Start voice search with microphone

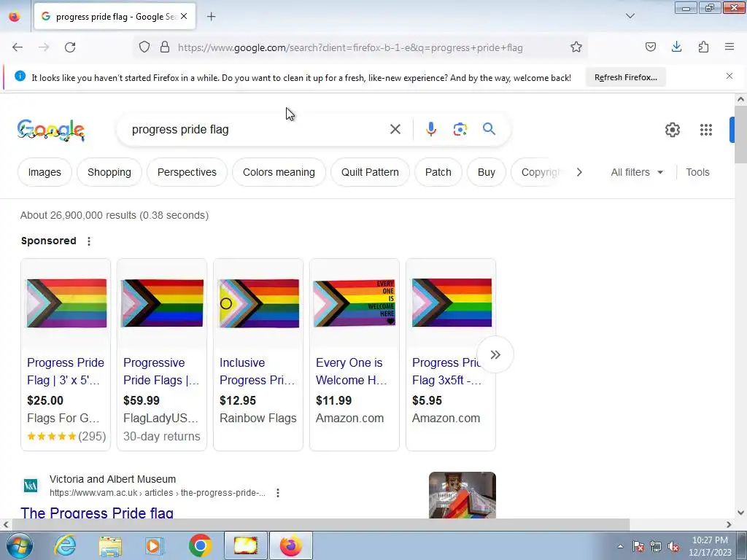point(430,129)
